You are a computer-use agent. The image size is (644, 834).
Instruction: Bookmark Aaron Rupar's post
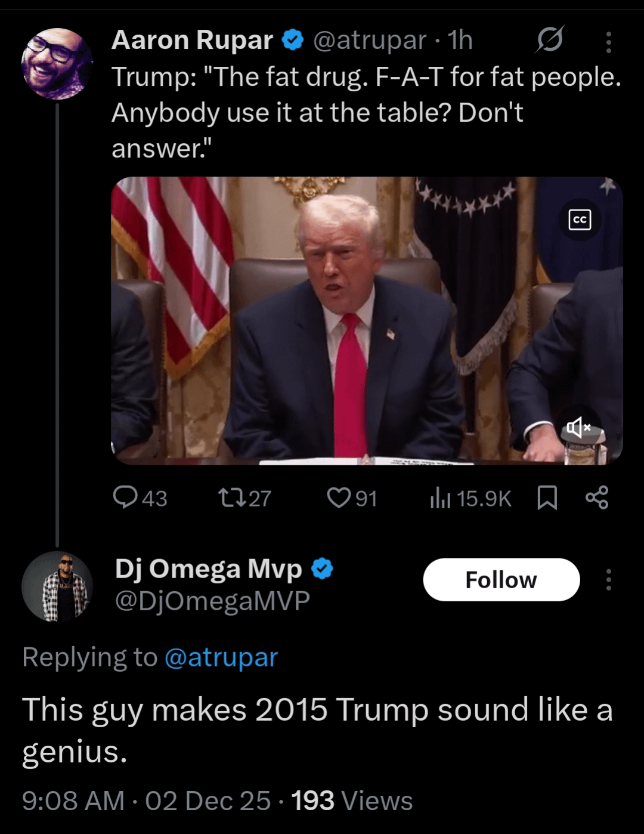(x=547, y=498)
